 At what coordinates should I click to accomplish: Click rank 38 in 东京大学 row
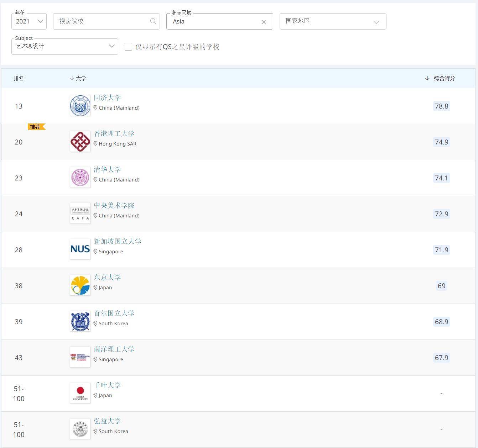click(x=19, y=286)
